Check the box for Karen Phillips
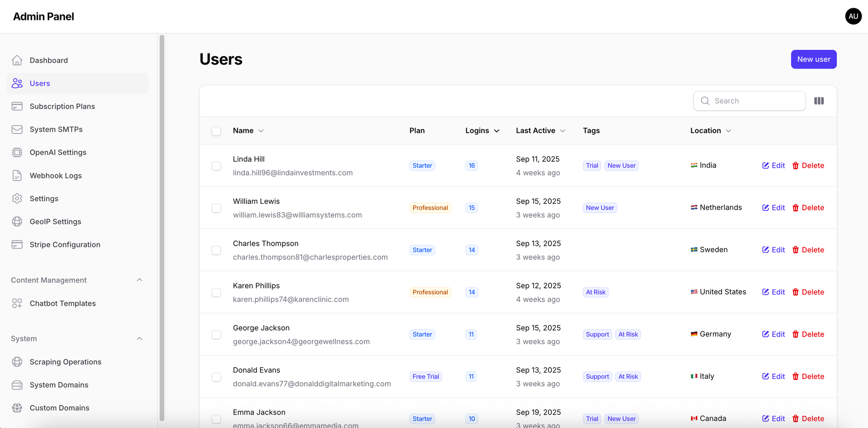The image size is (868, 428). (x=216, y=293)
